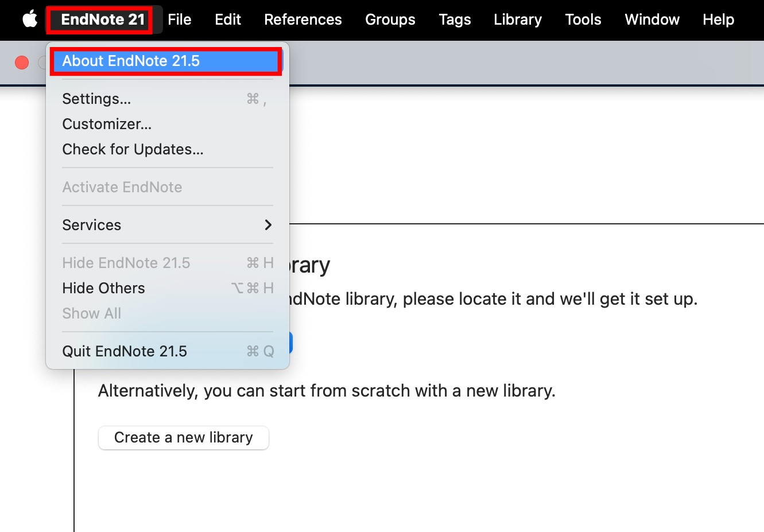The image size is (764, 532).
Task: Open the Groups menu
Action: tap(390, 20)
